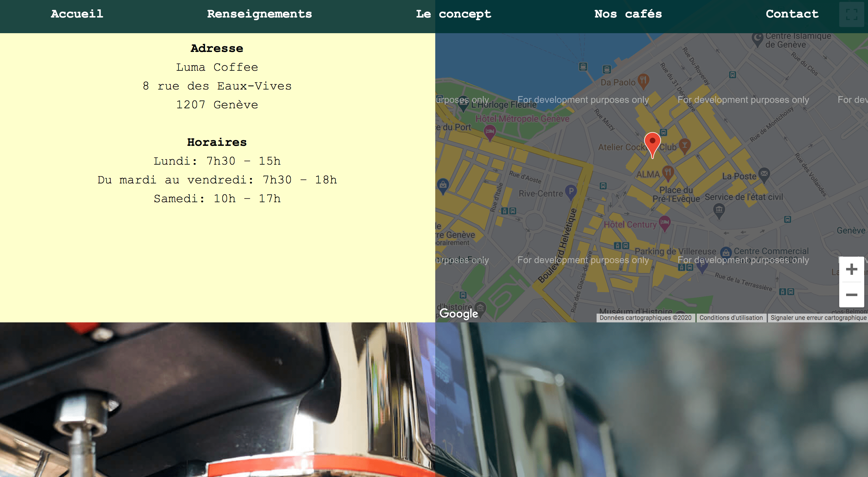
Task: Go to the Renseignements section
Action: click(x=260, y=14)
